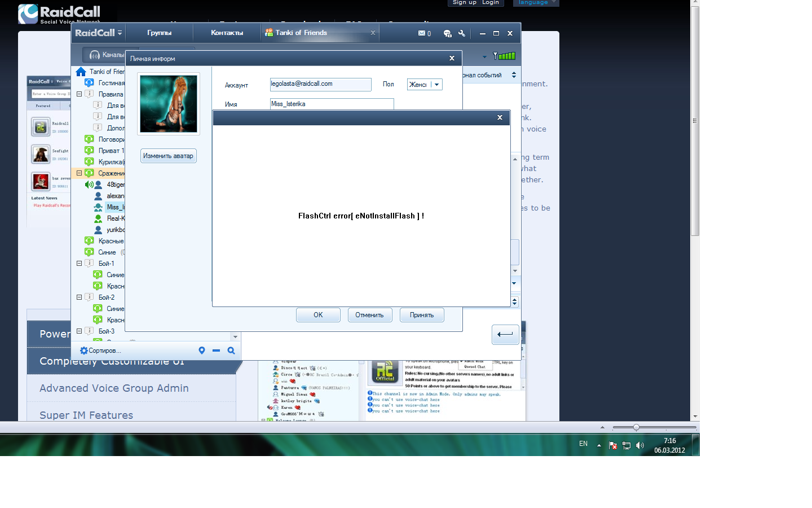This screenshot has height=508, width=812.
Task: Click the Принять button
Action: (x=422, y=315)
